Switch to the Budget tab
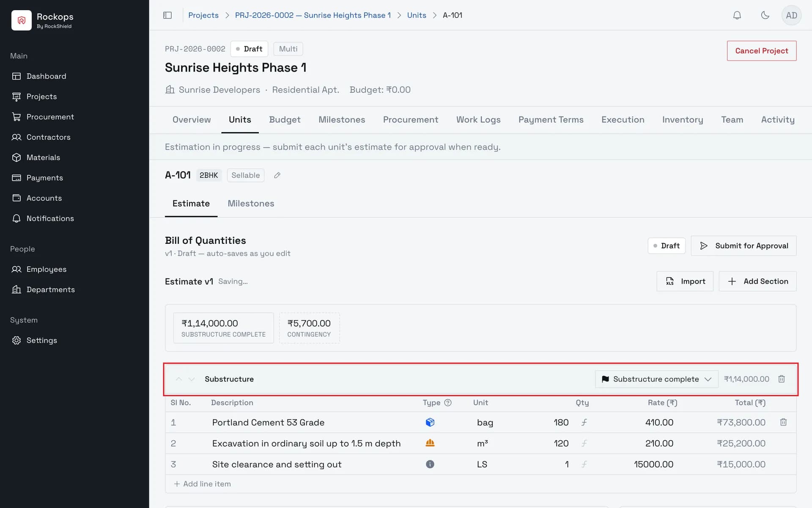The height and width of the screenshot is (508, 812). (x=285, y=120)
